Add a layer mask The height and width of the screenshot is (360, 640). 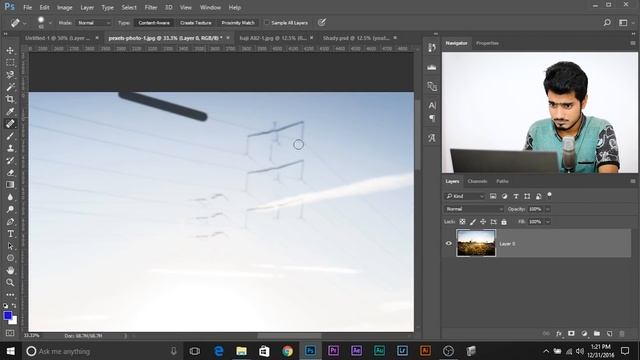[571, 333]
